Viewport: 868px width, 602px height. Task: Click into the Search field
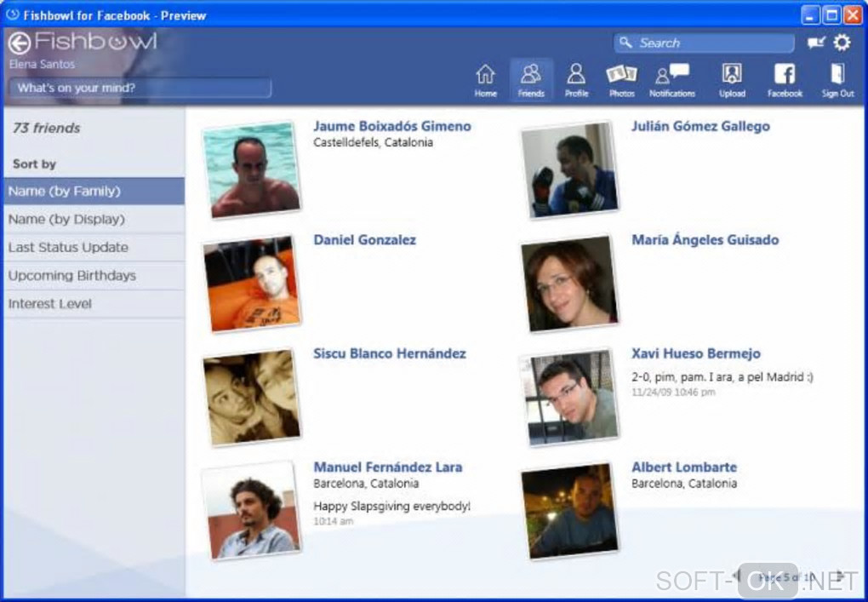point(704,43)
